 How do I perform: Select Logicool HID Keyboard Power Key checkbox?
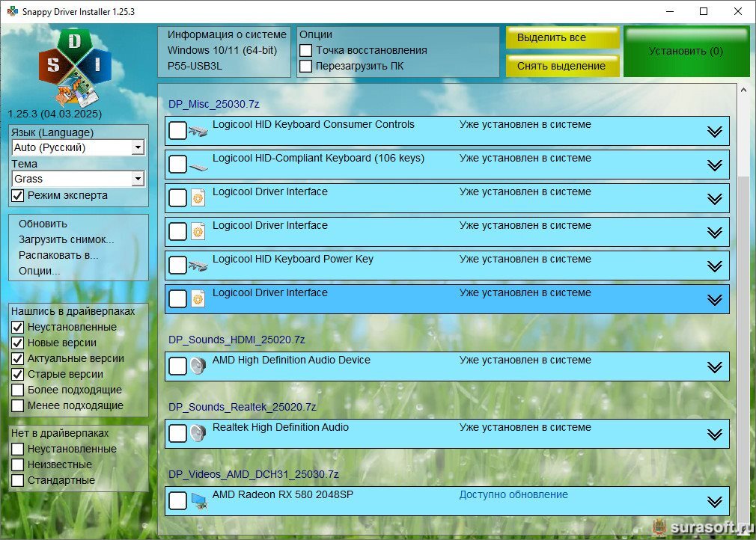click(x=177, y=265)
